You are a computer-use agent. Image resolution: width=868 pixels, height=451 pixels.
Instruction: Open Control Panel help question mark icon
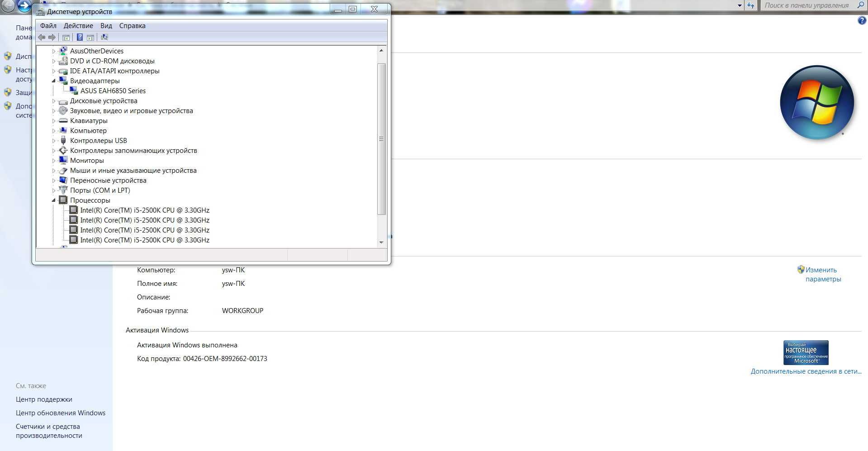tap(862, 21)
